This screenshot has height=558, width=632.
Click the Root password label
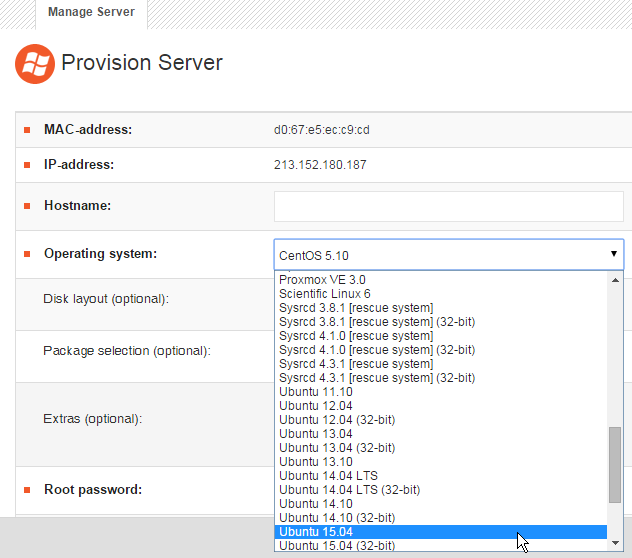[x=93, y=489]
